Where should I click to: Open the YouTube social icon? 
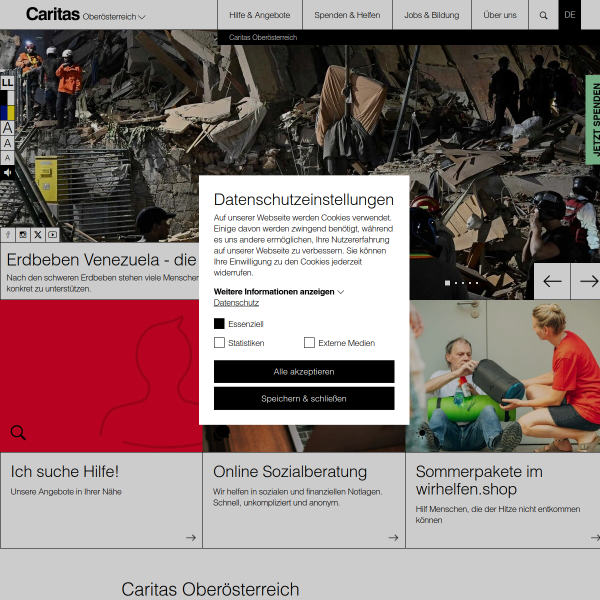[53, 235]
